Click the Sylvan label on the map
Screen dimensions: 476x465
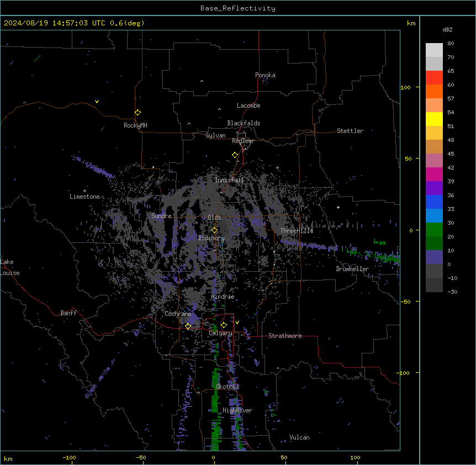coord(215,135)
